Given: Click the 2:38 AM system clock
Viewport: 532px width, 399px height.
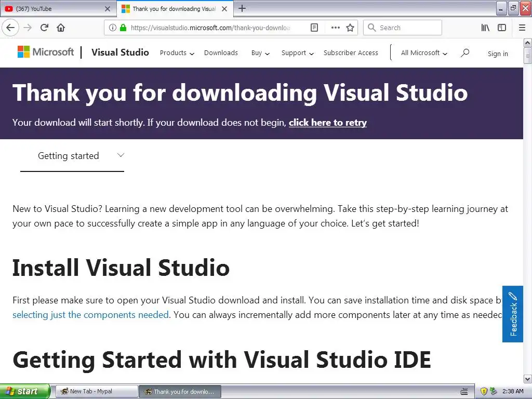Looking at the screenshot, I should [513, 391].
